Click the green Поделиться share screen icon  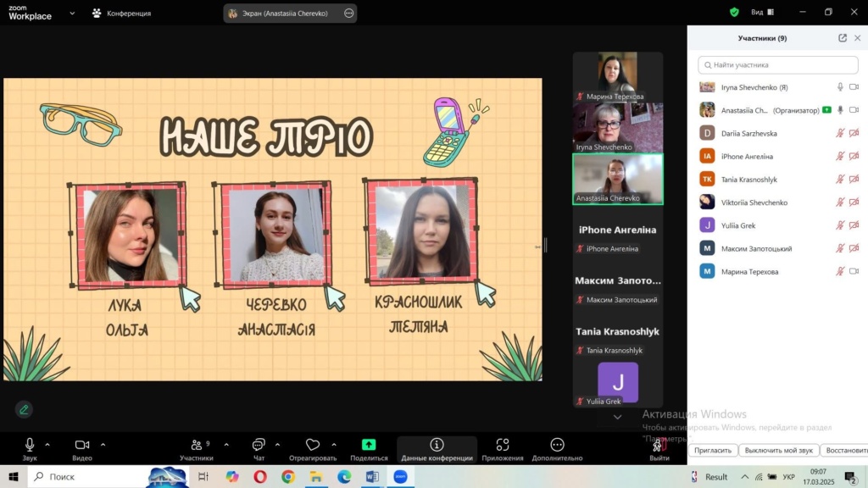click(x=369, y=444)
